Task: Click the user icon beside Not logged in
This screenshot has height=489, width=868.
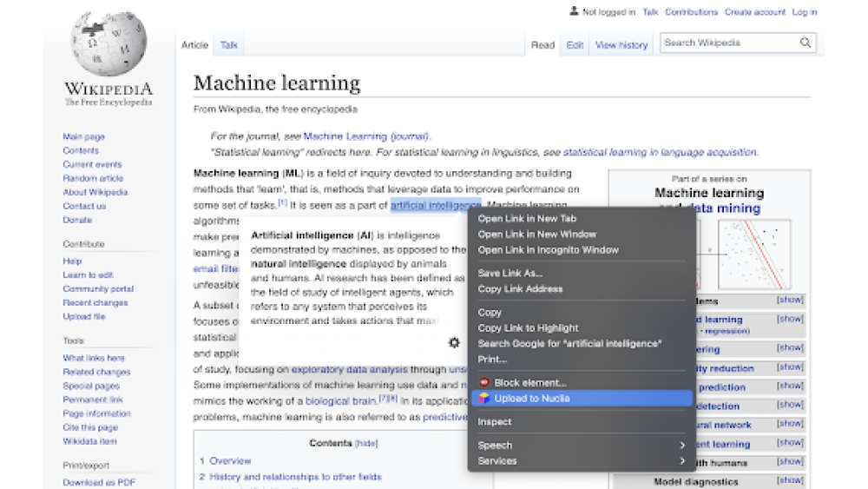Action: coord(574,11)
